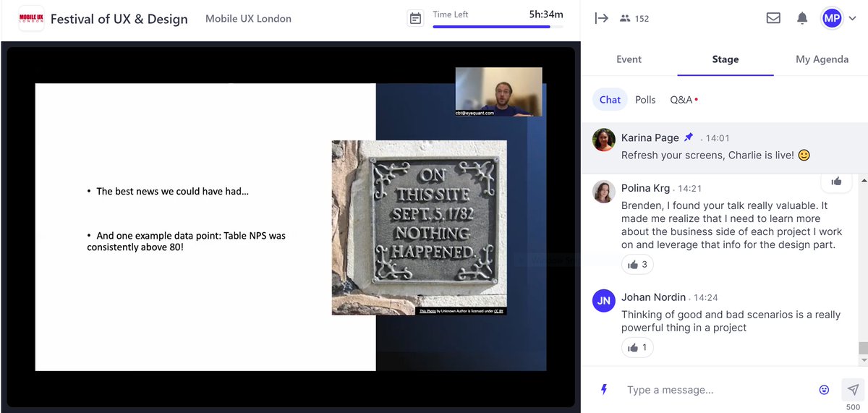
Task: Focus the Type a message field
Action: [716, 390]
